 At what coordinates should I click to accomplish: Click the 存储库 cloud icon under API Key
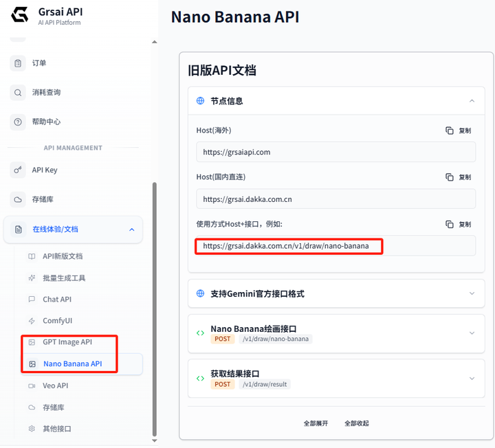(18, 199)
